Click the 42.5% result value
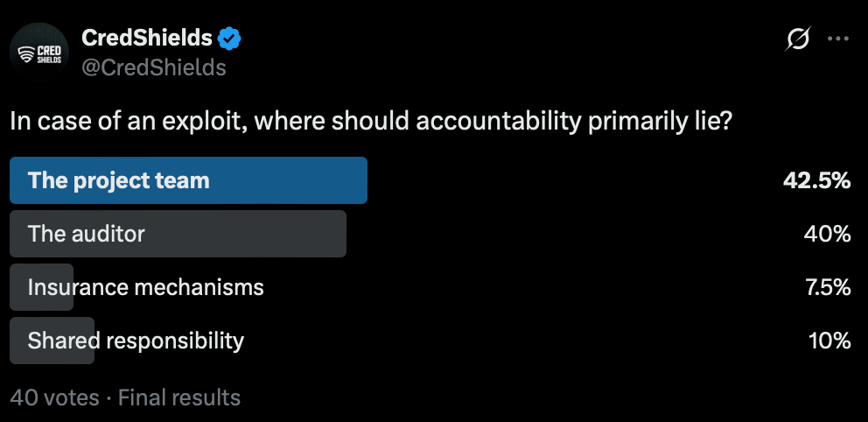The height and width of the screenshot is (422, 868). click(x=817, y=180)
